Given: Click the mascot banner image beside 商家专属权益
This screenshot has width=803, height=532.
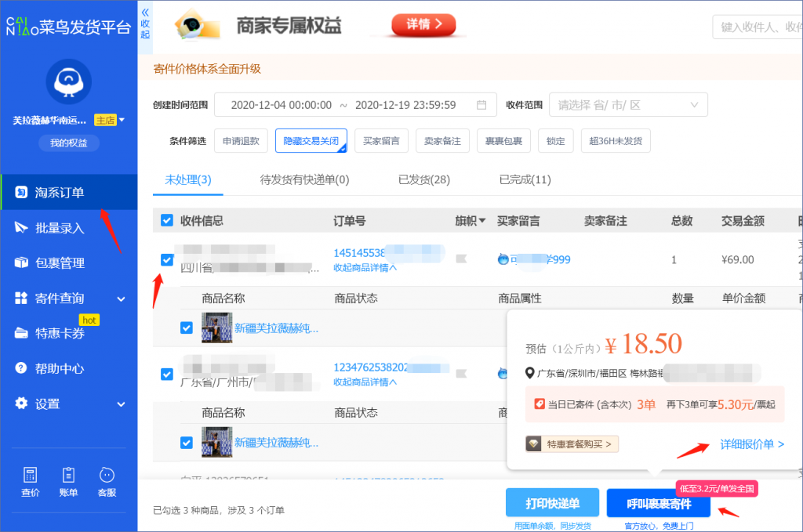Looking at the screenshot, I should 197,25.
